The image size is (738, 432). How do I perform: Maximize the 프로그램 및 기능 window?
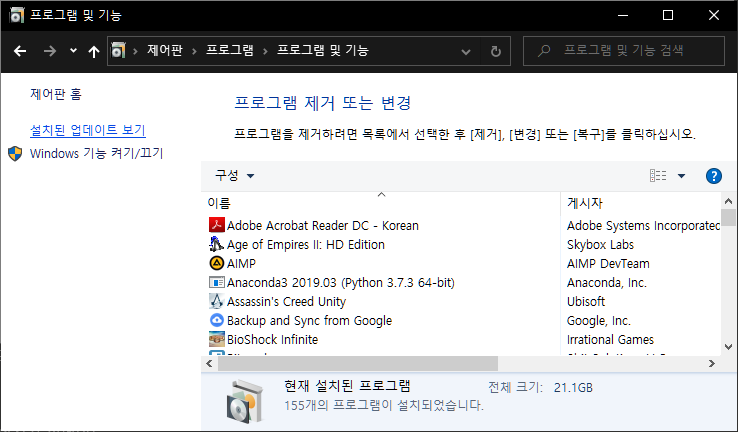point(668,15)
